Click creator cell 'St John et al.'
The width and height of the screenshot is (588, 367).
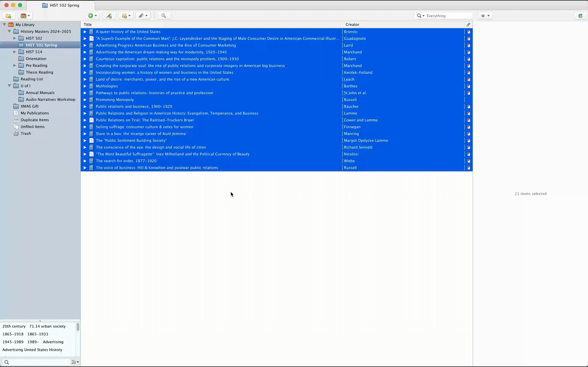point(355,93)
